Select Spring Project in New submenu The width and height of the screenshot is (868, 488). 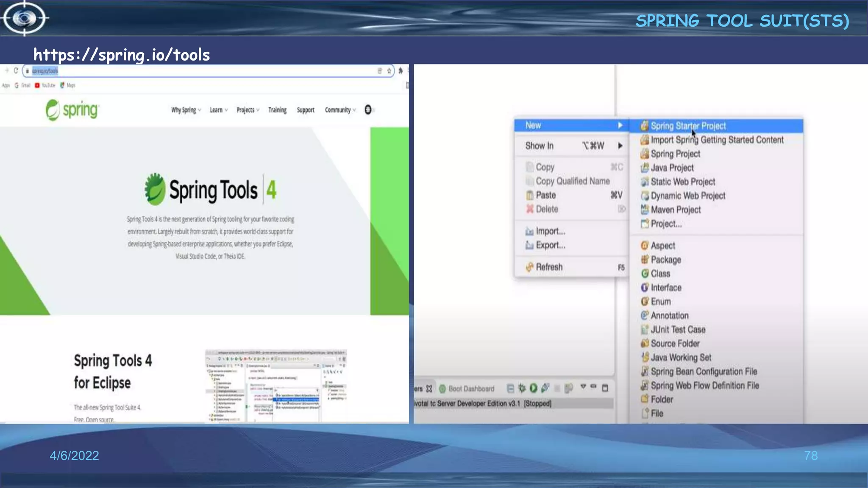pos(716,154)
